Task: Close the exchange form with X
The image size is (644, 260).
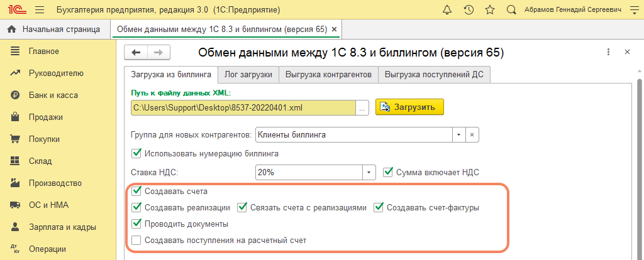Action: (627, 52)
